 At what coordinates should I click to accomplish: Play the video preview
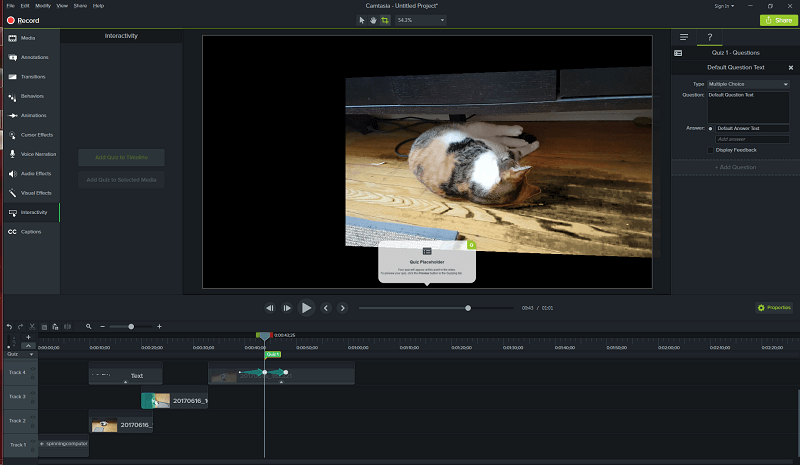[306, 308]
